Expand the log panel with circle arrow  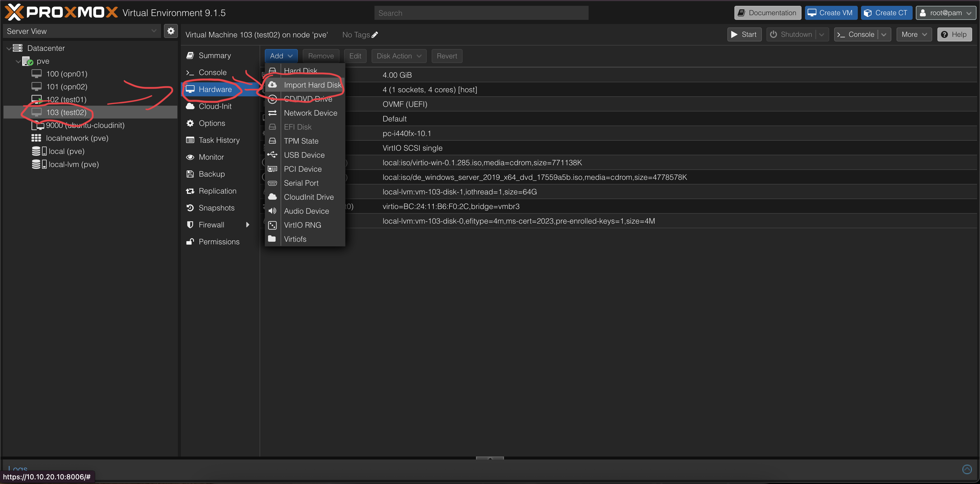967,469
